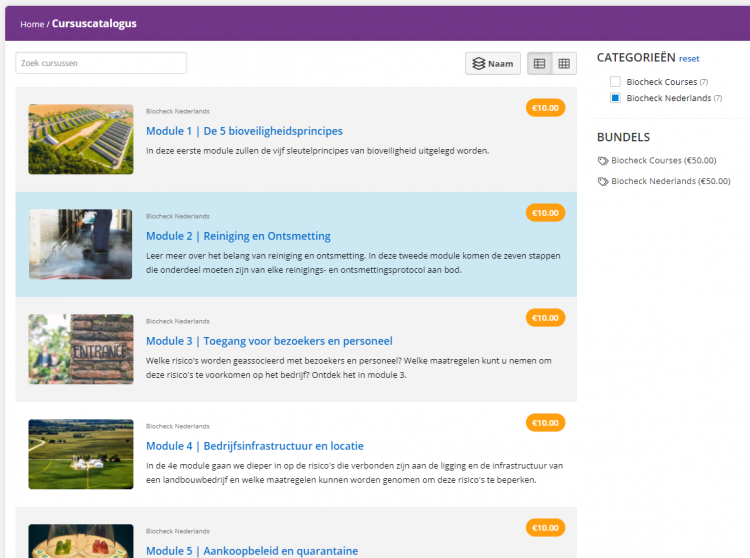Switch to list view layout

[x=540, y=64]
